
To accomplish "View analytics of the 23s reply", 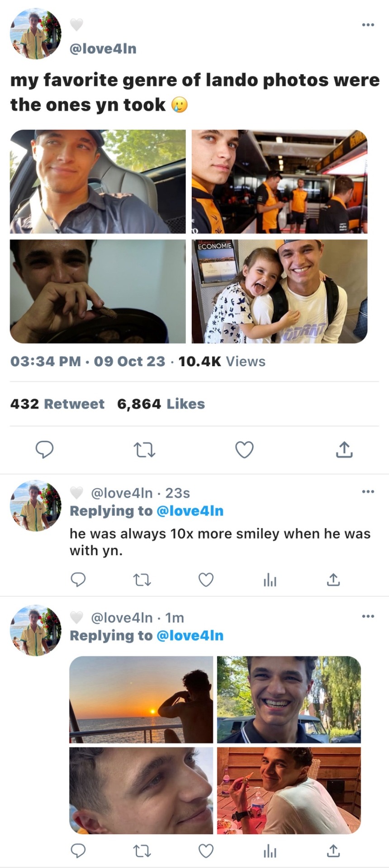I will (x=270, y=580).
